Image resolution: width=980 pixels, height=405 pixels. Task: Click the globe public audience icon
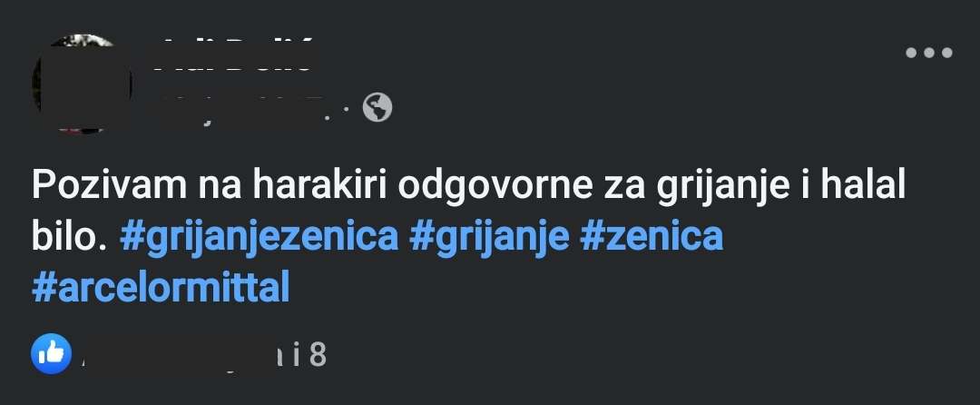377,108
